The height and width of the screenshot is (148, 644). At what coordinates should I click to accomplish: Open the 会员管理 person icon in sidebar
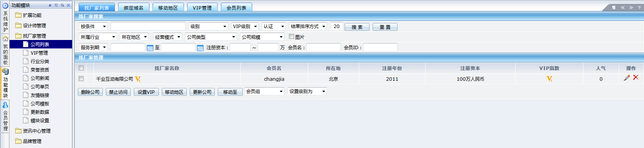[x=5, y=105]
